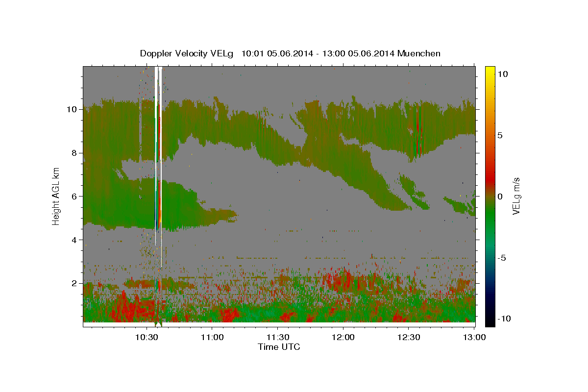This screenshot has width=588, height=392.
Task: Click the 10:30 time tick label
Action: click(x=147, y=337)
